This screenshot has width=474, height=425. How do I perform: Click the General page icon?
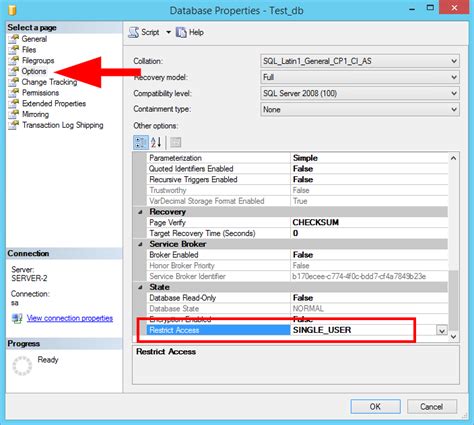point(14,39)
